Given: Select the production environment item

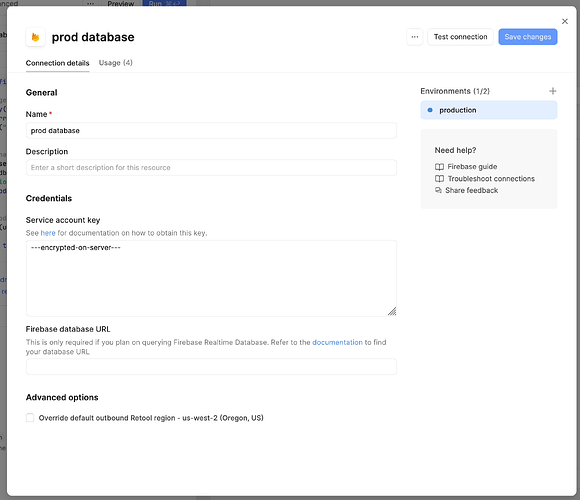Looking at the screenshot, I should pos(489,110).
